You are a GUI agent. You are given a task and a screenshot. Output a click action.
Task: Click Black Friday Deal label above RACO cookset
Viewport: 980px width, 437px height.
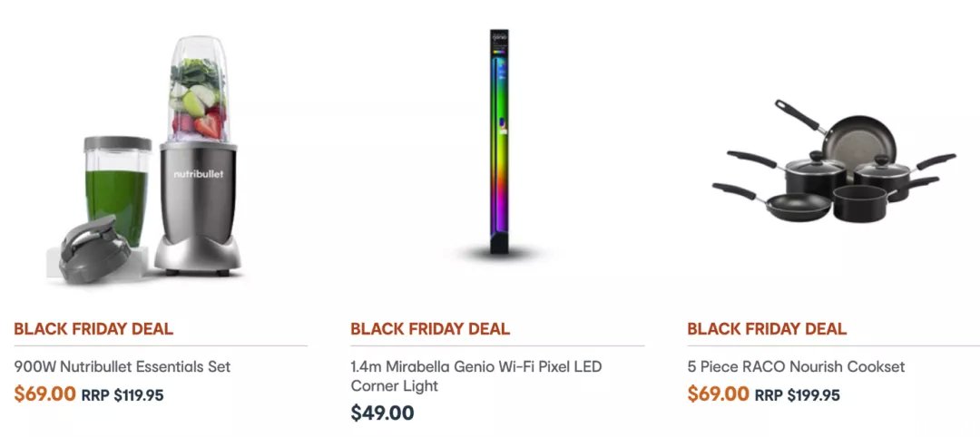[x=767, y=329]
